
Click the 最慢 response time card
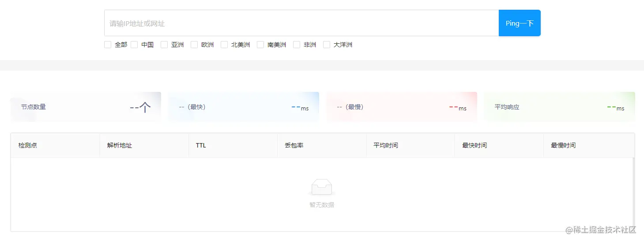click(x=402, y=107)
